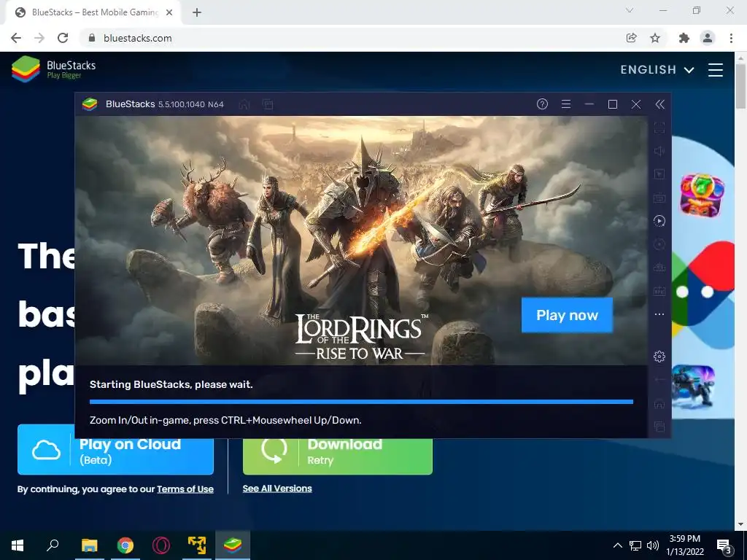
Task: Click the volume icon in BlueStacks sidebar
Action: pyautogui.click(x=659, y=151)
